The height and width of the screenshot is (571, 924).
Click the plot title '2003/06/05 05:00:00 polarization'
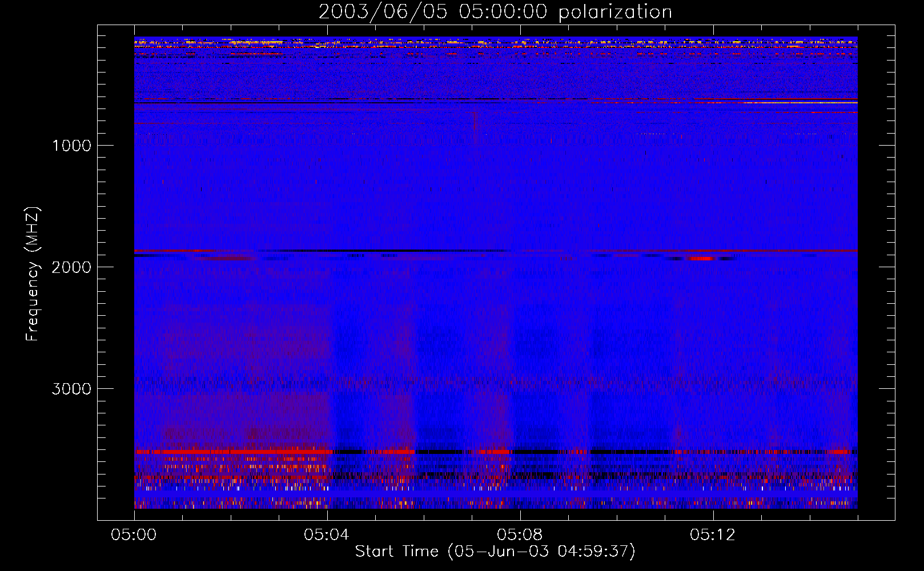(x=495, y=12)
